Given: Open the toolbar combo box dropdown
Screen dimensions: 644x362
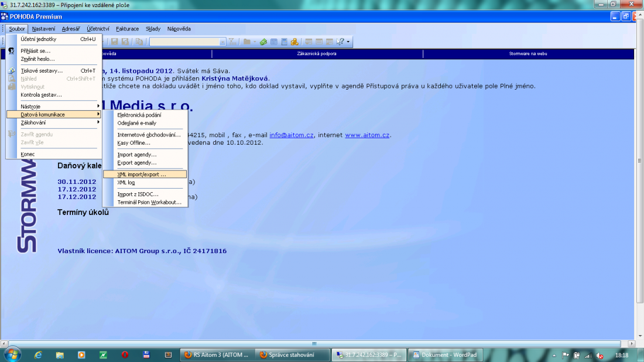Looking at the screenshot, I should (222, 42).
